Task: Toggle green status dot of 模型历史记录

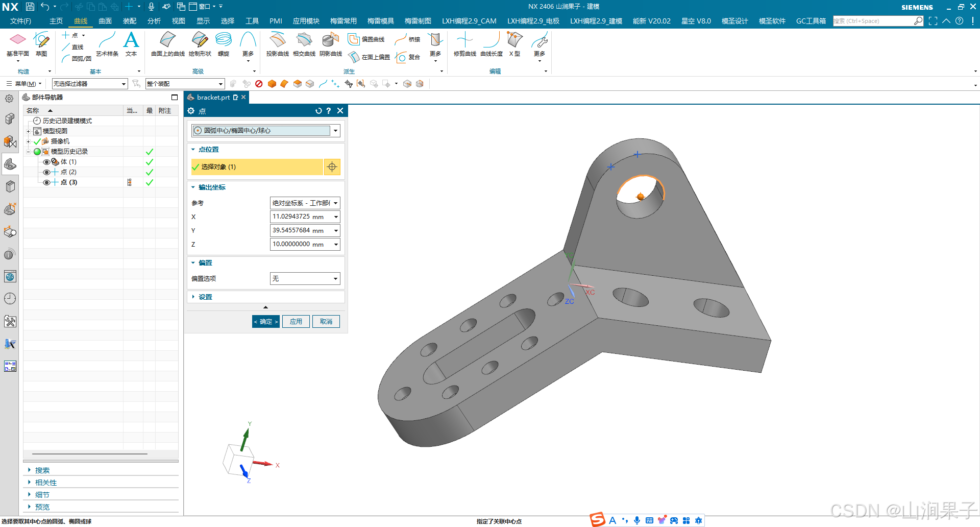Action: tap(37, 152)
